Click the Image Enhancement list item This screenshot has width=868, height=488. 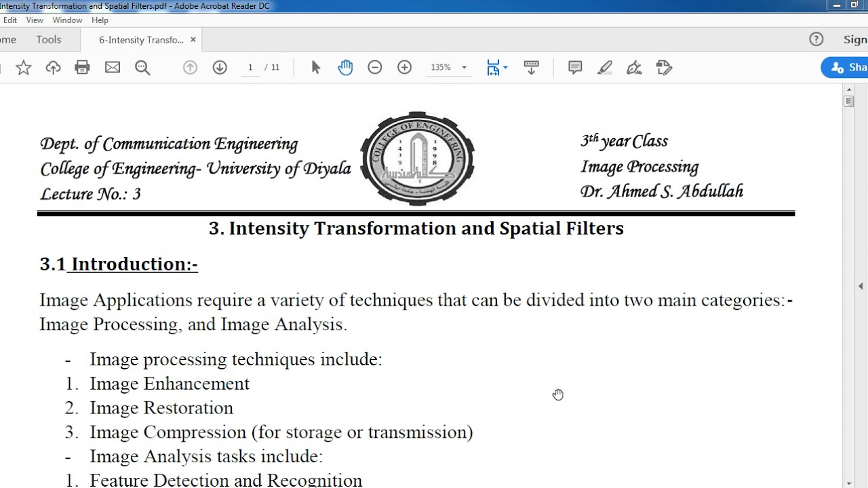170,384
